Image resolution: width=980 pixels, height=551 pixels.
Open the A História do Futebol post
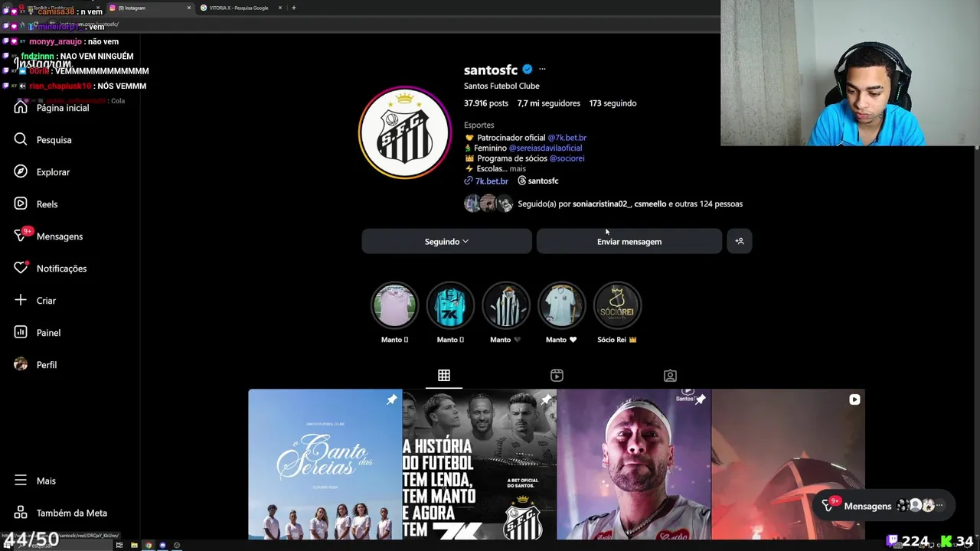(479, 465)
